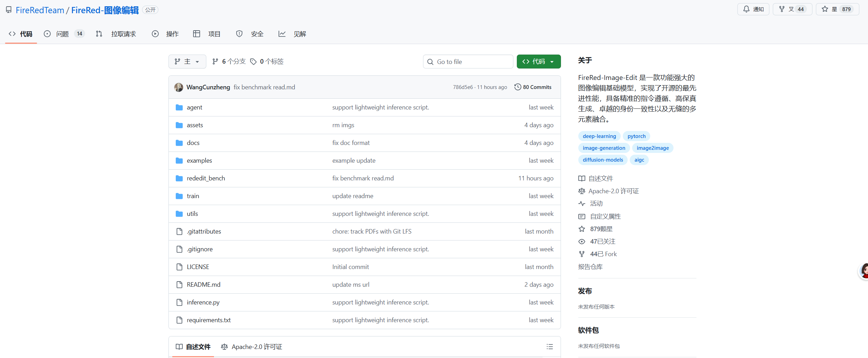The width and height of the screenshot is (868, 358).
Task: Click the repository icon beside FireRedTeam
Action: point(9,10)
